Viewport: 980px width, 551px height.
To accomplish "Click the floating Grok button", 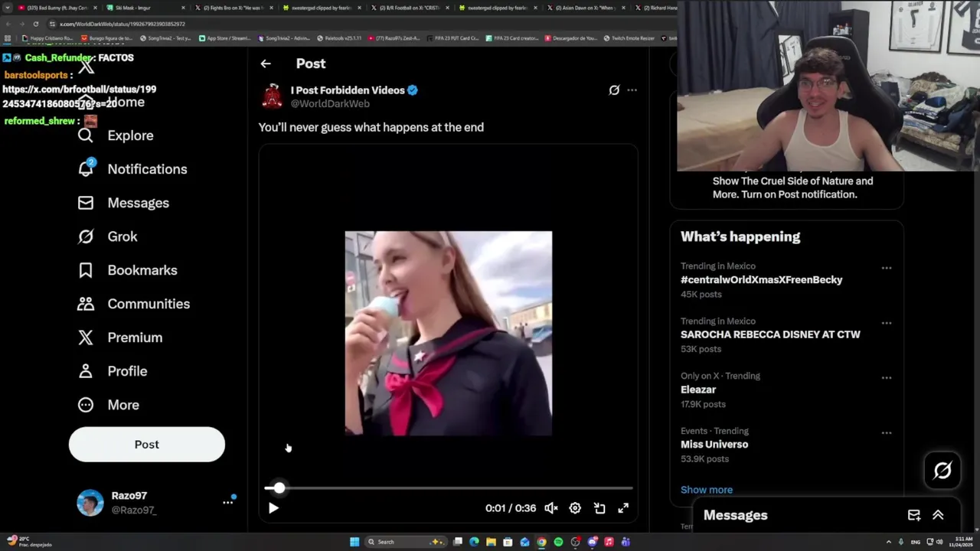I will (942, 471).
